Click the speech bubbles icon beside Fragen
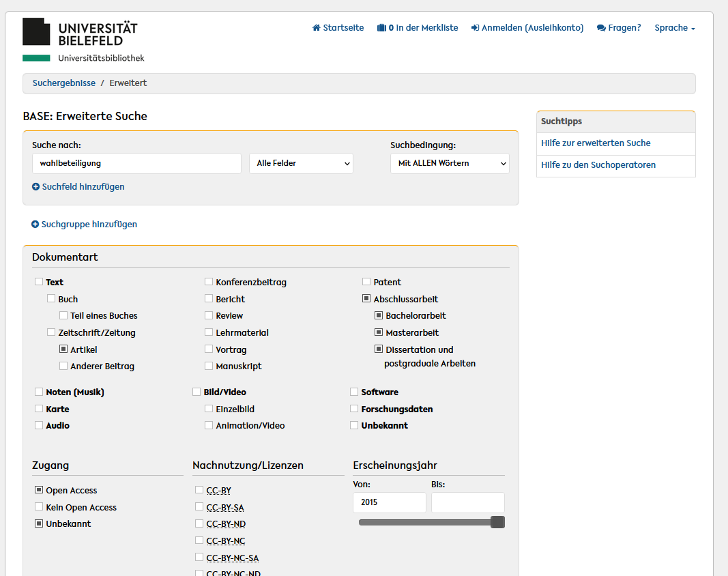Viewport: 728px width, 576px height. [x=601, y=28]
